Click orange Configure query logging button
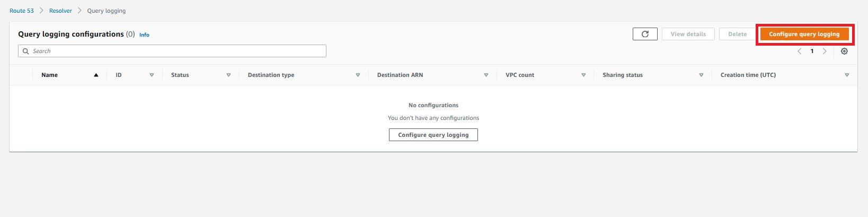This screenshot has height=217, width=868. click(804, 34)
